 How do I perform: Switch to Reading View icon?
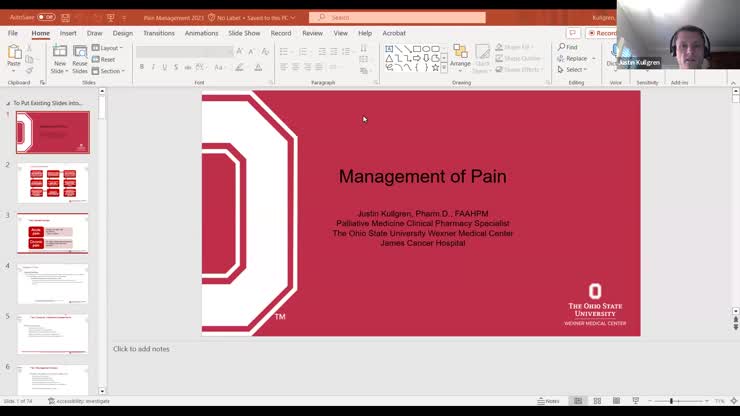click(x=616, y=401)
